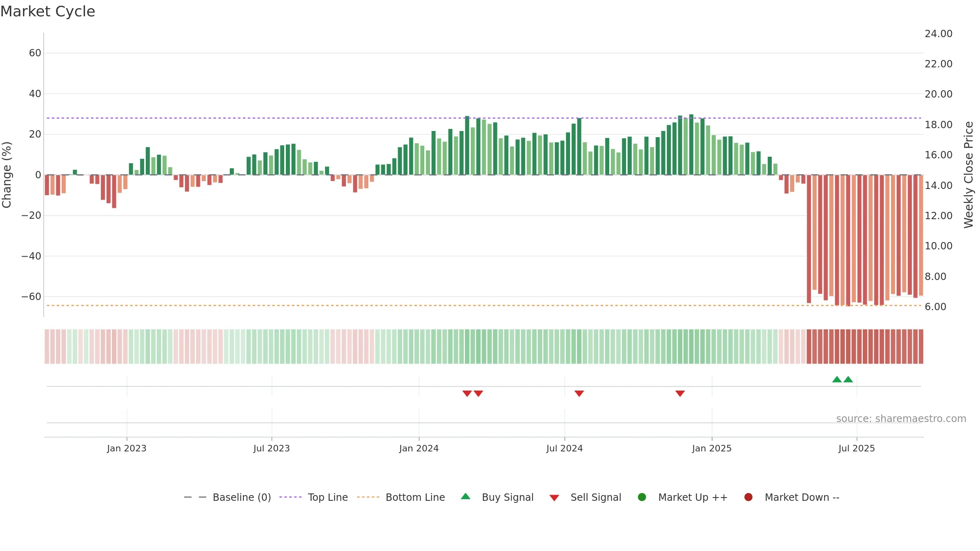Click the 12.00 tick on price axis
Image resolution: width=980 pixels, height=551 pixels.
click(x=938, y=216)
